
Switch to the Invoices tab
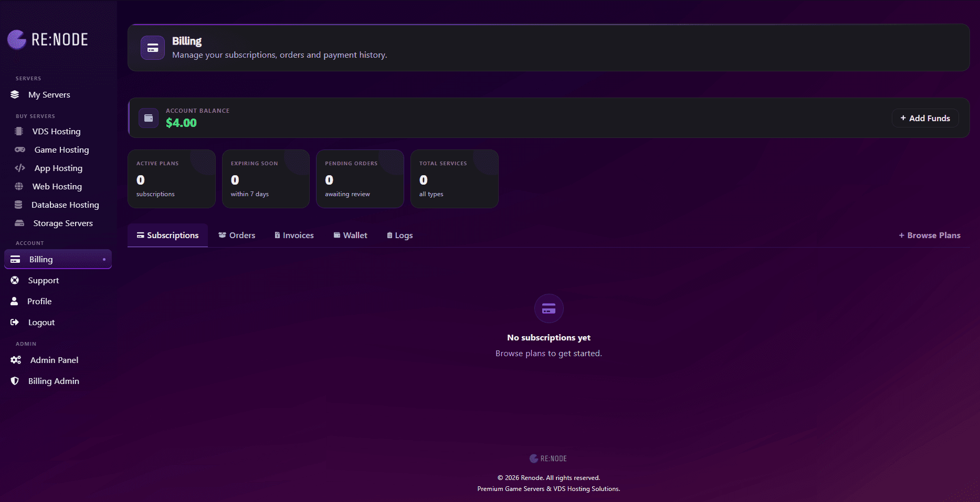click(x=294, y=235)
